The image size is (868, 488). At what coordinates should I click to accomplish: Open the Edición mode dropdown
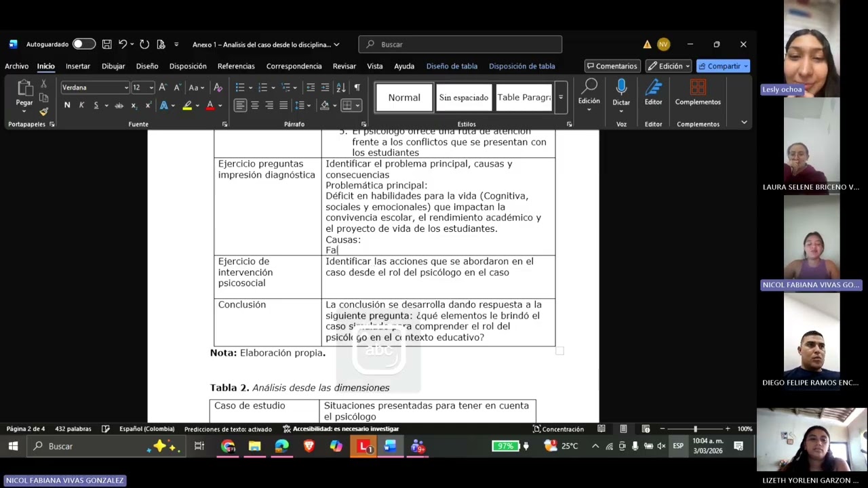(668, 66)
